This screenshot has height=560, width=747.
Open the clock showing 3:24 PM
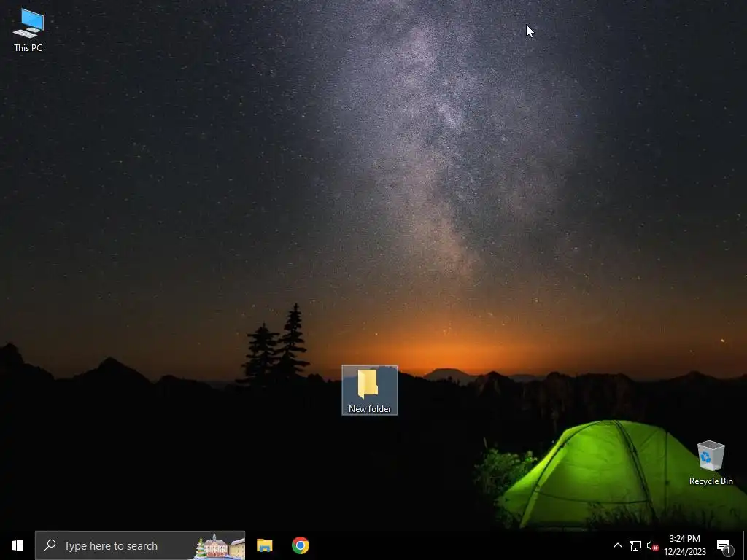coord(684,545)
